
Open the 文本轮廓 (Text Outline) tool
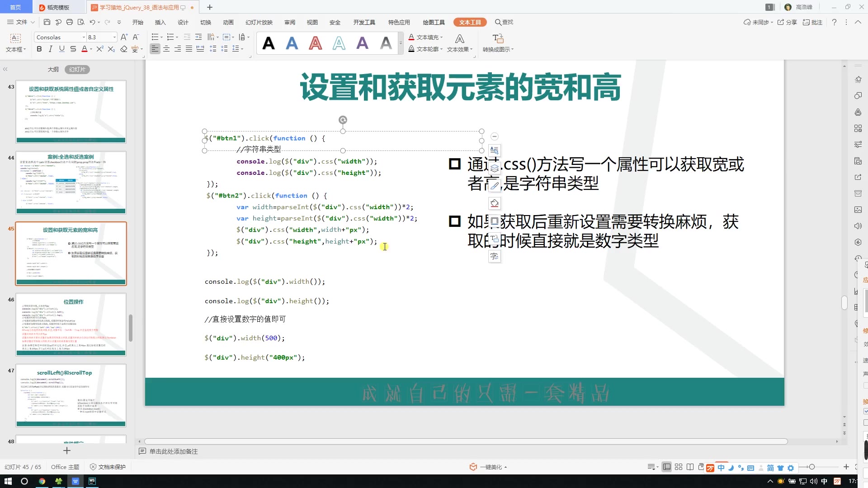click(425, 49)
